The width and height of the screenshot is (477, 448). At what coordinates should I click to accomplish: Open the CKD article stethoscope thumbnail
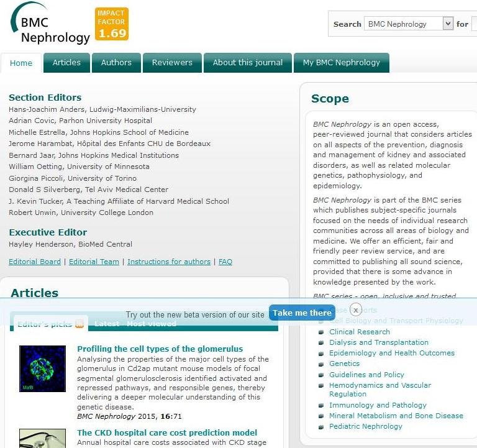tap(42, 438)
